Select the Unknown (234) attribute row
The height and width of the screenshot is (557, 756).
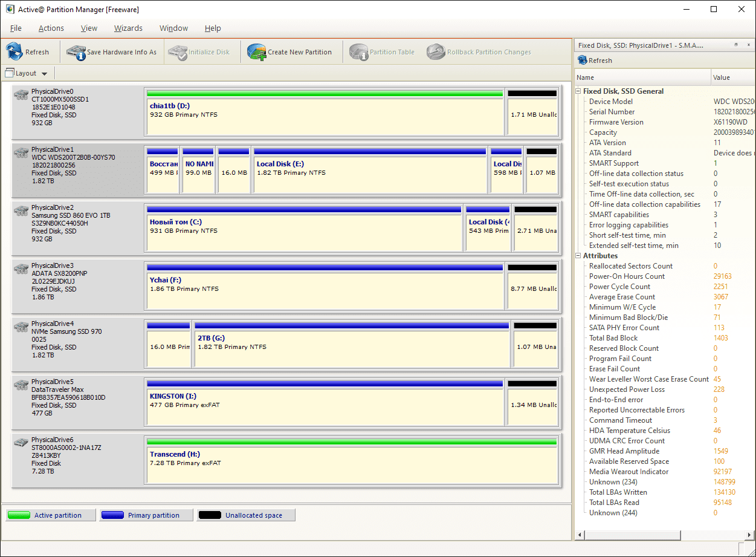pyautogui.click(x=665, y=482)
